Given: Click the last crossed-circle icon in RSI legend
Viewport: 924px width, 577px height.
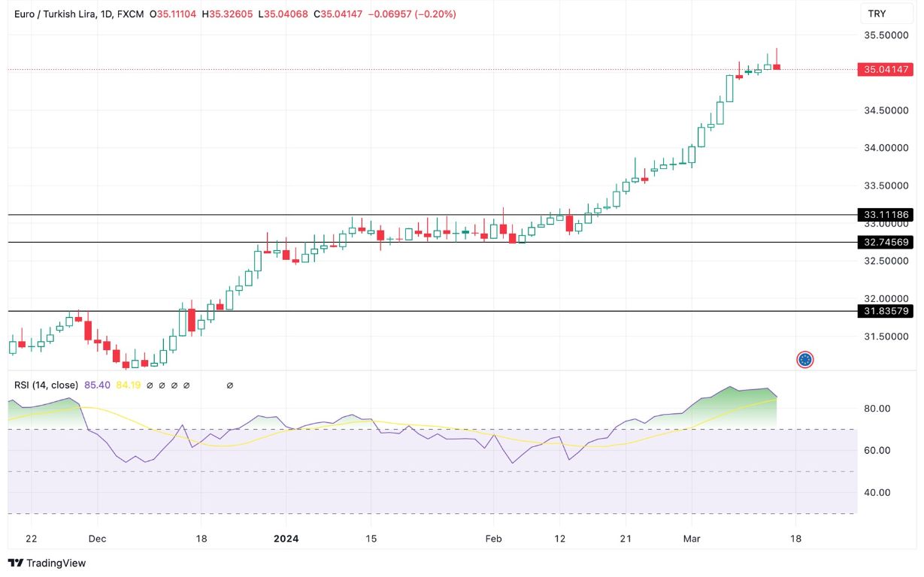Looking at the screenshot, I should (187, 385).
